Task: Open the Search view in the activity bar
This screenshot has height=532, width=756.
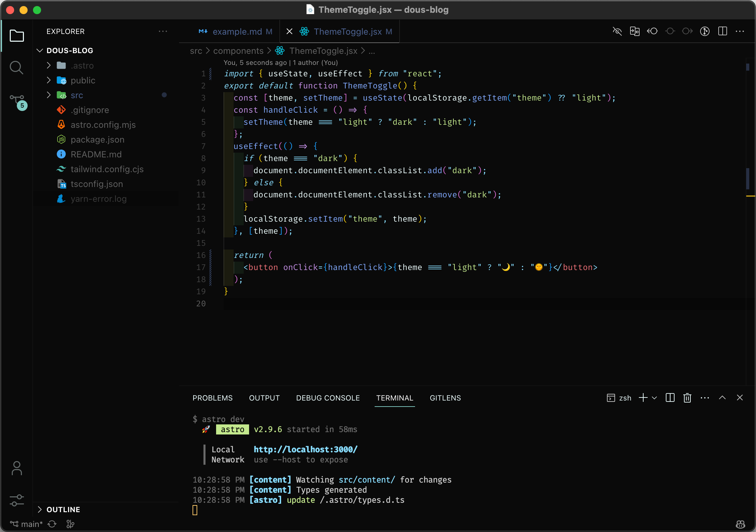Action: point(17,67)
